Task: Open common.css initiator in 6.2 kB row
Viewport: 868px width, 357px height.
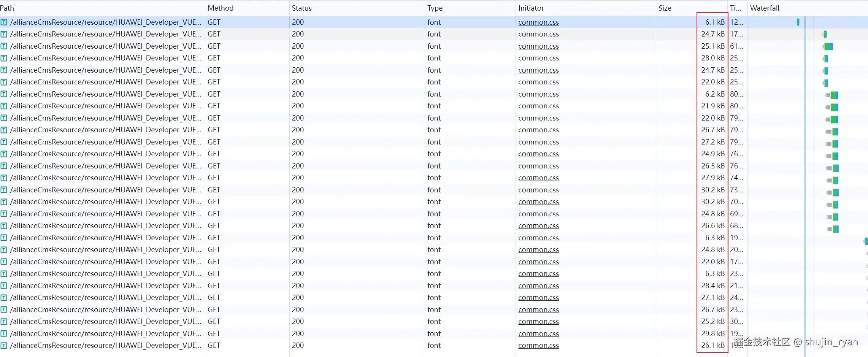Action: click(538, 94)
